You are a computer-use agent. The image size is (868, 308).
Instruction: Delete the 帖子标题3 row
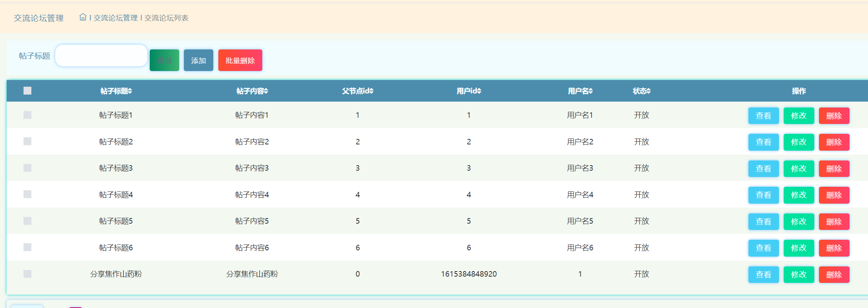834,169
